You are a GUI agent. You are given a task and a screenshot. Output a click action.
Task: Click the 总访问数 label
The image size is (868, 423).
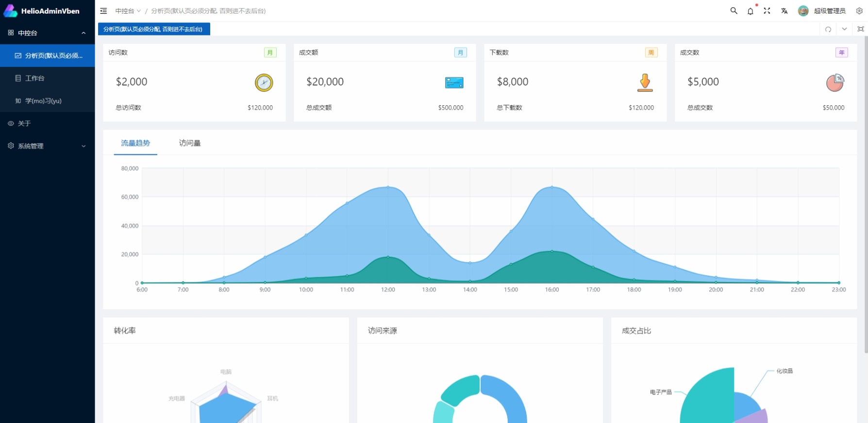click(x=128, y=108)
